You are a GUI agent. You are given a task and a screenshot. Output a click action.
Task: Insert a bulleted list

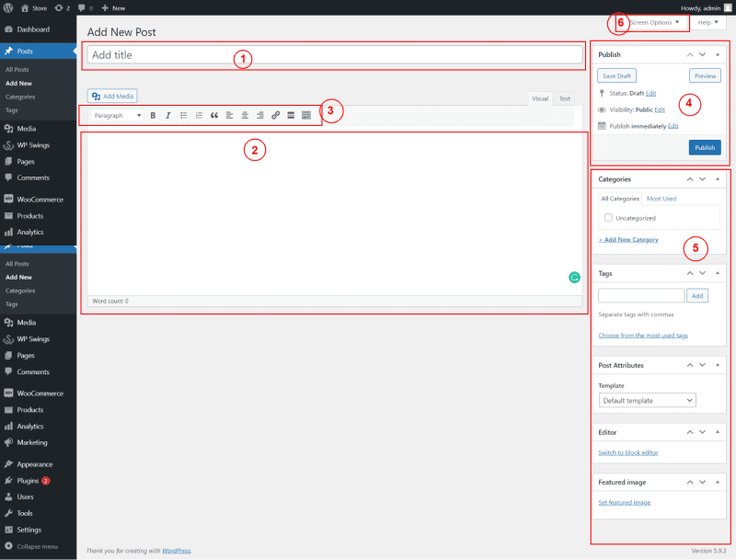click(x=184, y=115)
